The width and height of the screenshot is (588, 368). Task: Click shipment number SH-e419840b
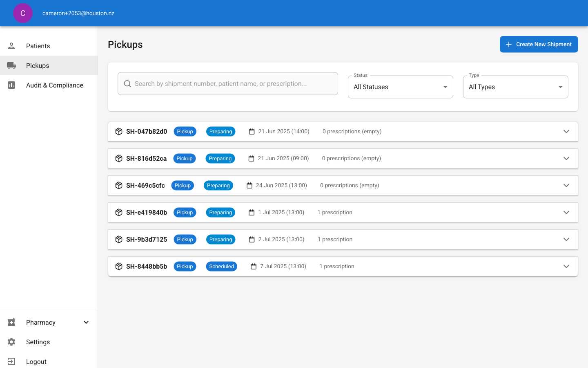coord(147,212)
